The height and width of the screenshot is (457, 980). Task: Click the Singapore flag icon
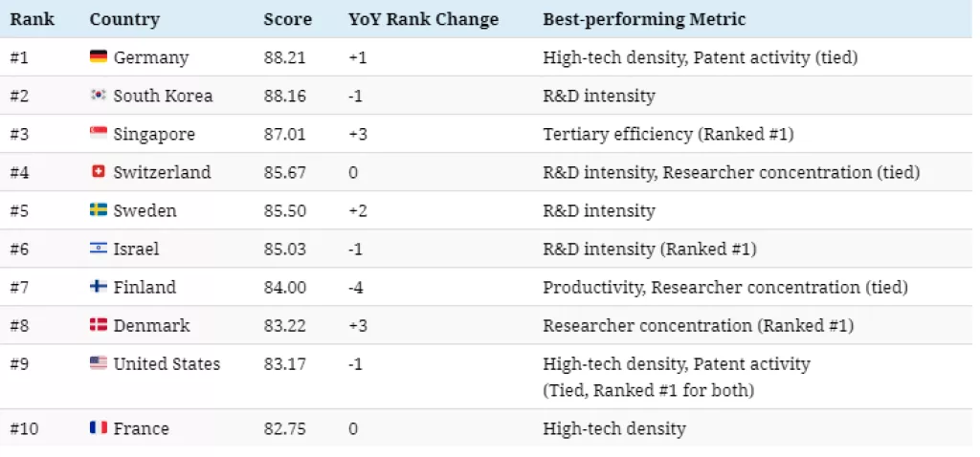(x=98, y=134)
